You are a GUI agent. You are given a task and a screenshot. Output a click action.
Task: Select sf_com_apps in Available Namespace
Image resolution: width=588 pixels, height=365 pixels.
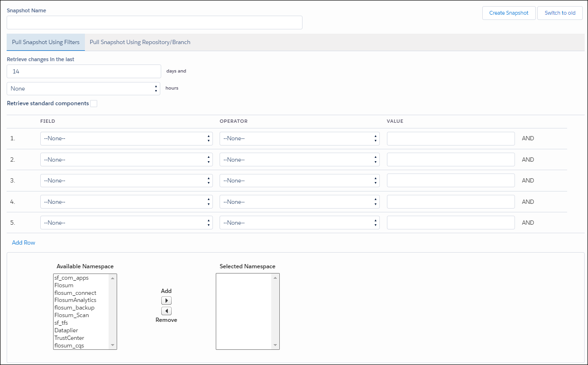click(x=81, y=278)
